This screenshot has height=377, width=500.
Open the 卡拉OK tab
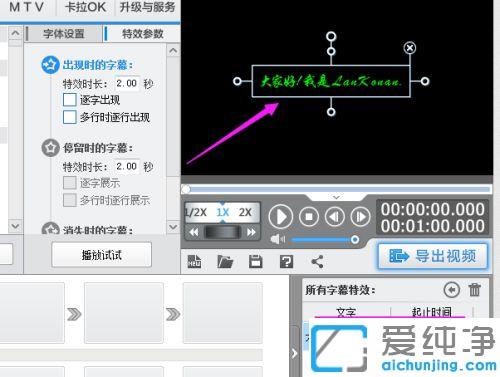tap(85, 7)
